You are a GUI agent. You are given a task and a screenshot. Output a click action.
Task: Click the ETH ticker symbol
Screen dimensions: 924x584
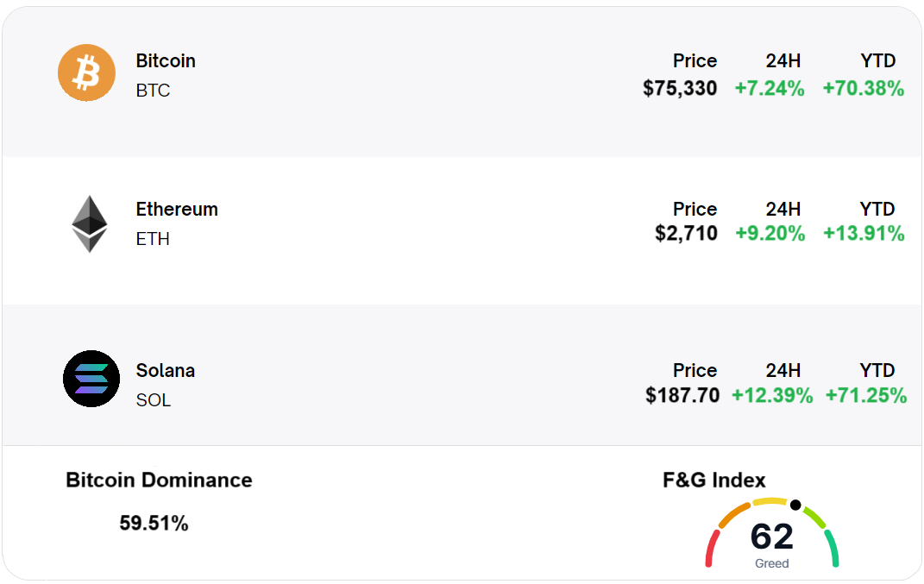(153, 239)
